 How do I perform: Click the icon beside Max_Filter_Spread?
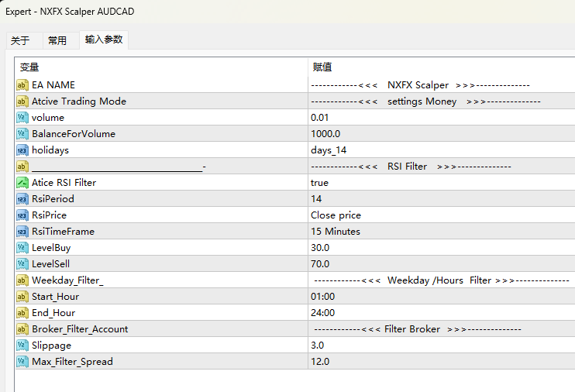pyautogui.click(x=22, y=362)
